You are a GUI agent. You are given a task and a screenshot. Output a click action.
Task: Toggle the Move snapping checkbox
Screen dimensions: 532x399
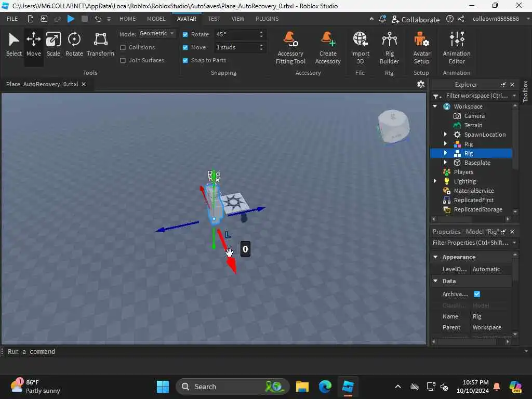tap(185, 47)
